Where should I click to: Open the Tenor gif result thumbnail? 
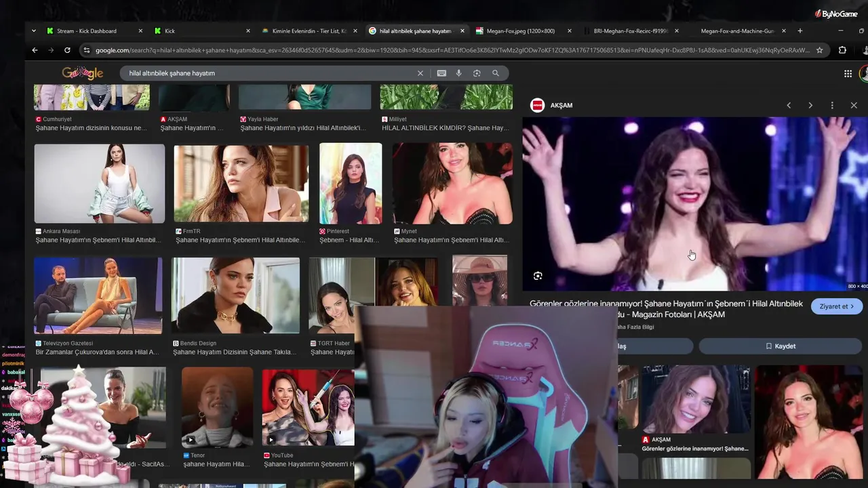coord(217,407)
